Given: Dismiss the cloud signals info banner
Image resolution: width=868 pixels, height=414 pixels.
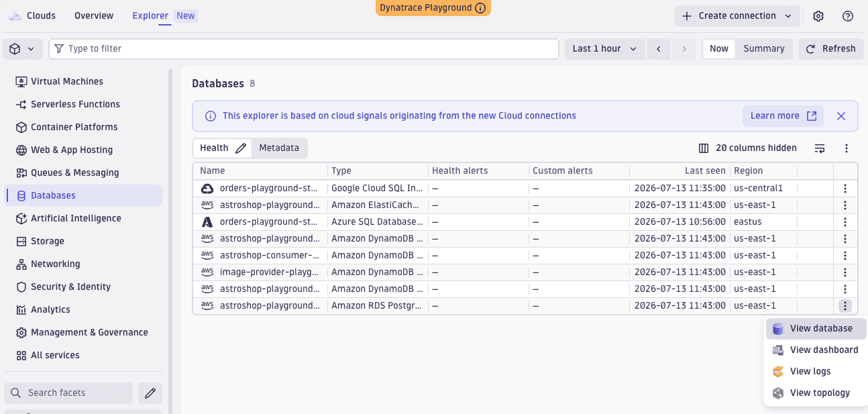Looking at the screenshot, I should [841, 116].
